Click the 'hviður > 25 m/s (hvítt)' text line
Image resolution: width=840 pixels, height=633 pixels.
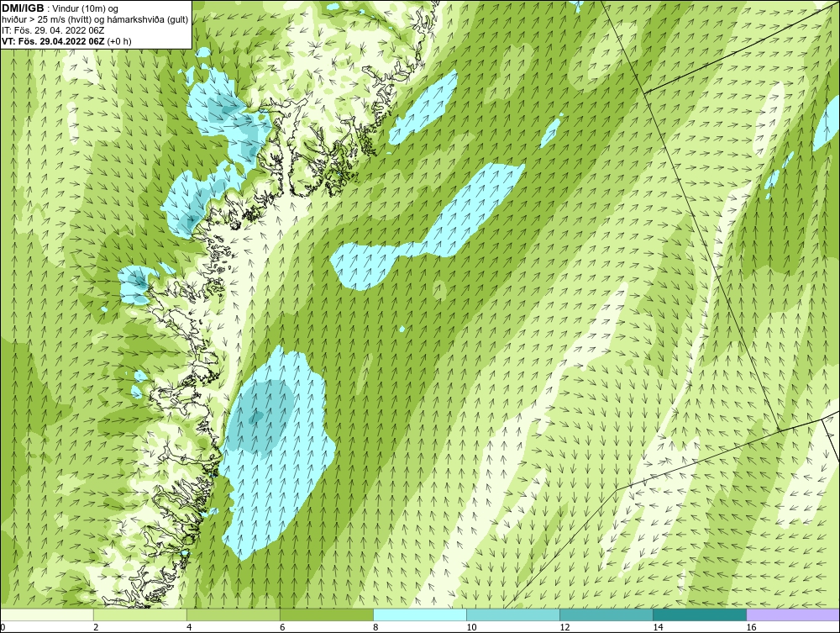tap(95, 20)
